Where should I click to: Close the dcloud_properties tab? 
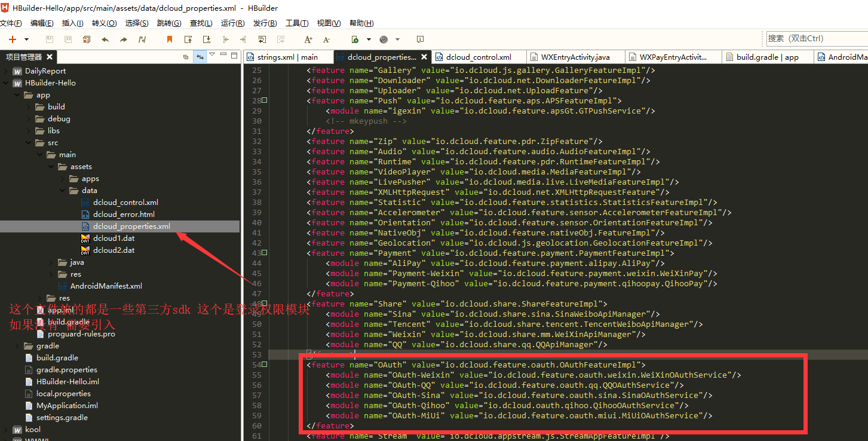424,57
